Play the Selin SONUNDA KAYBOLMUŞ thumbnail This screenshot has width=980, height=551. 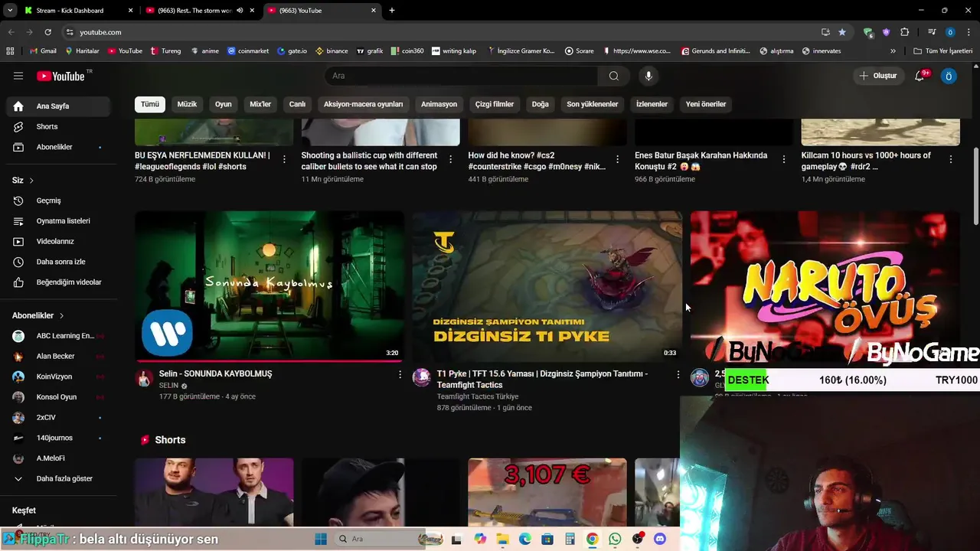(x=269, y=286)
